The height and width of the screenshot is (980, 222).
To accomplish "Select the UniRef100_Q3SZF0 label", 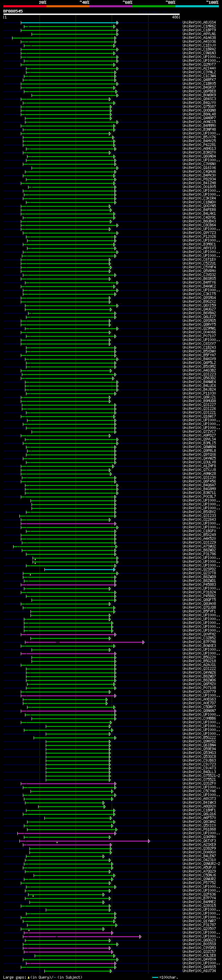I will (x=199, y=784).
